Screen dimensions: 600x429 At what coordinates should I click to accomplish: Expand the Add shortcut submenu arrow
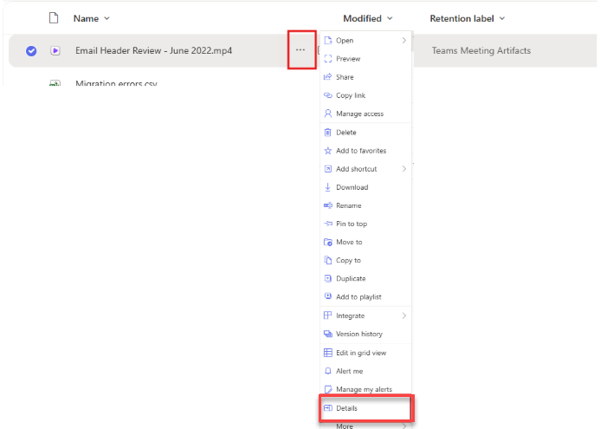(x=404, y=169)
